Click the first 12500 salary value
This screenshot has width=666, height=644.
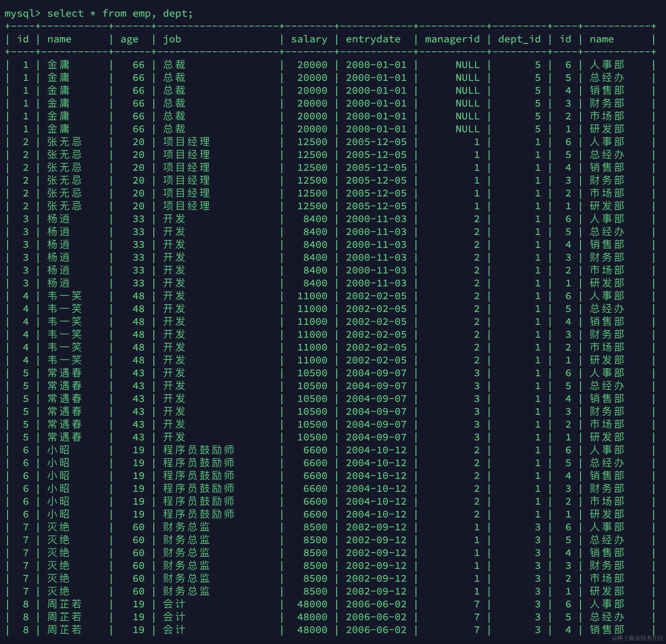(x=312, y=142)
